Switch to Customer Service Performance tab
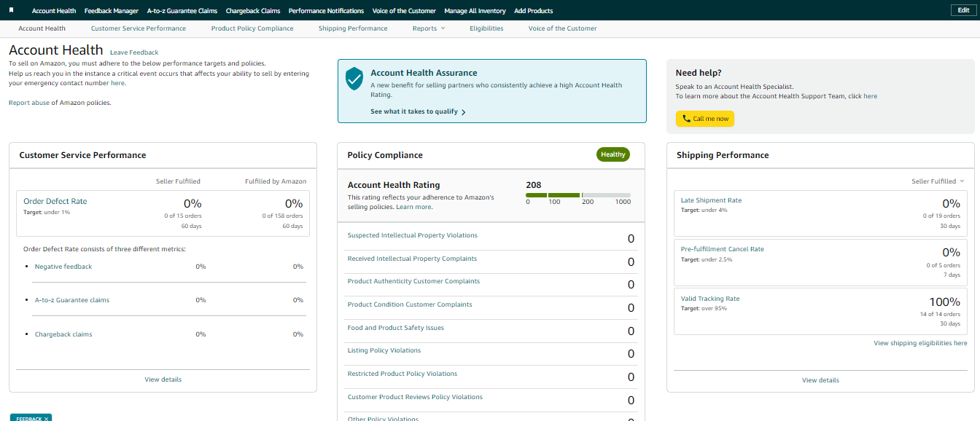Screen dimensions: 980x421 point(139,28)
